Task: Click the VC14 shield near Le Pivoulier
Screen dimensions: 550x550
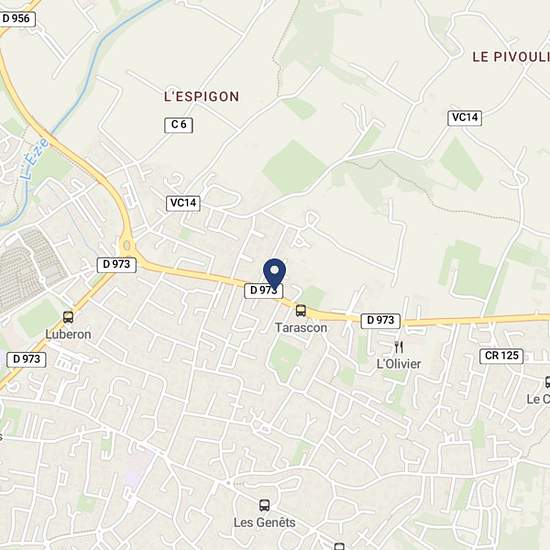Action: click(x=465, y=118)
